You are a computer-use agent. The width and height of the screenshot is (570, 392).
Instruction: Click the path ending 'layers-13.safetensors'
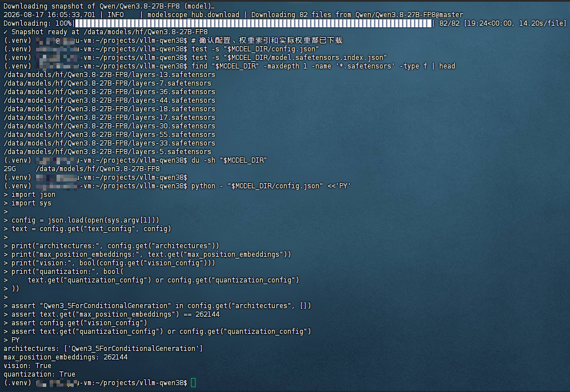(x=110, y=75)
